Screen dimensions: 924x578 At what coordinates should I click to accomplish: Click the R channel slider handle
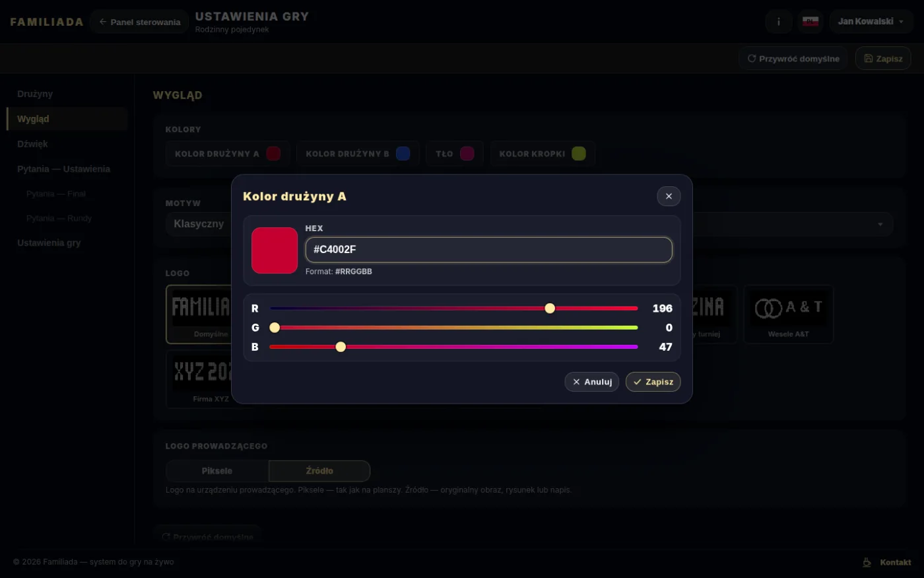550,308
